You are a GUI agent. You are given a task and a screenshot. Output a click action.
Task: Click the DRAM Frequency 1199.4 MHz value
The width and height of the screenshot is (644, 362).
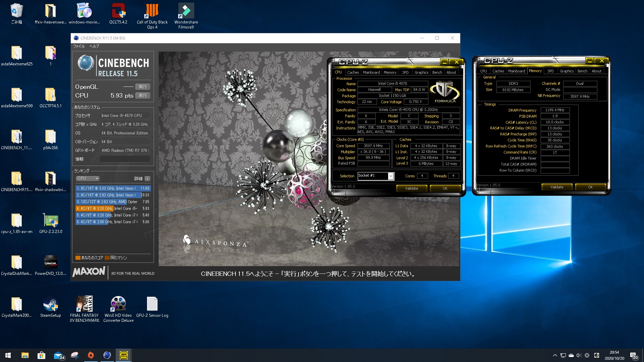tap(555, 110)
